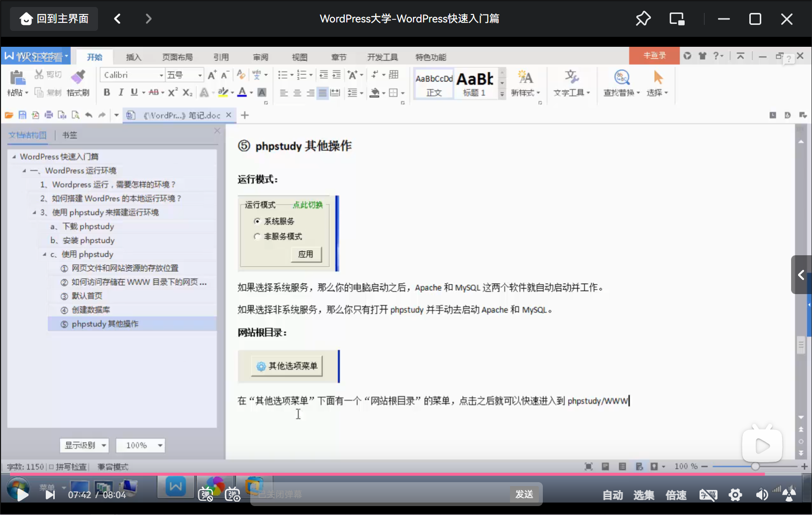Click the Underline U icon
This screenshot has width=812, height=515.
134,93
